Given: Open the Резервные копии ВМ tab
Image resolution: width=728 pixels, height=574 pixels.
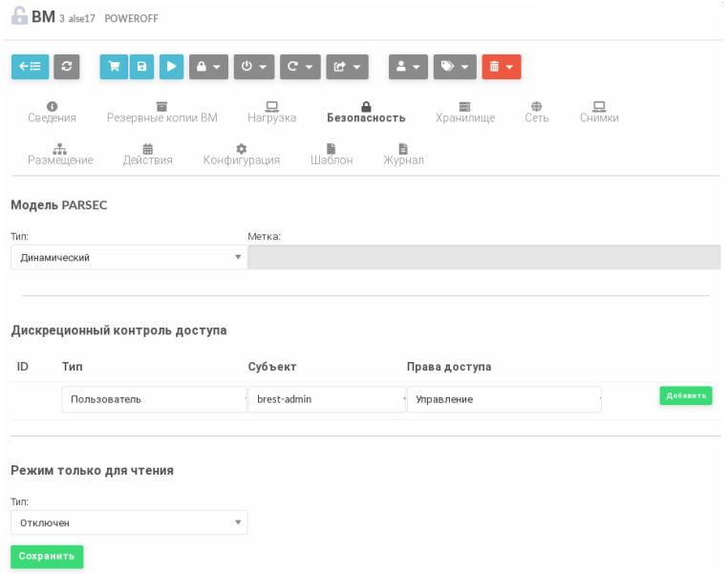Looking at the screenshot, I should (162, 113).
